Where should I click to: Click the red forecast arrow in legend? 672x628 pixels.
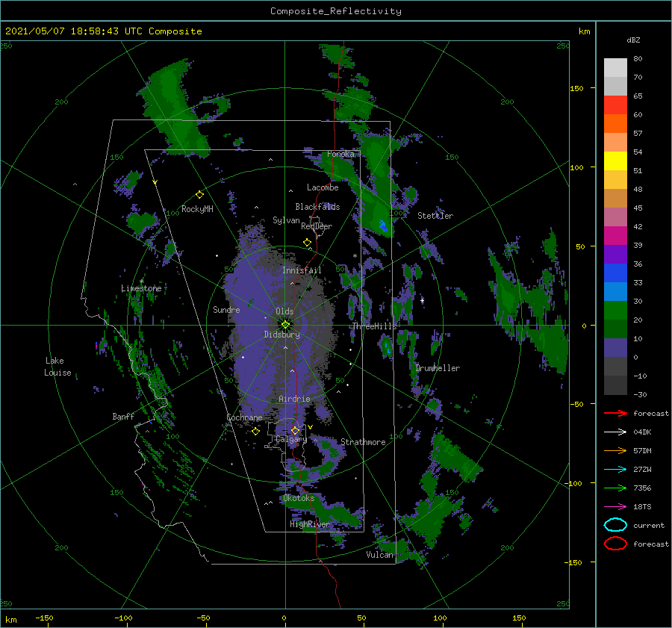click(x=615, y=413)
